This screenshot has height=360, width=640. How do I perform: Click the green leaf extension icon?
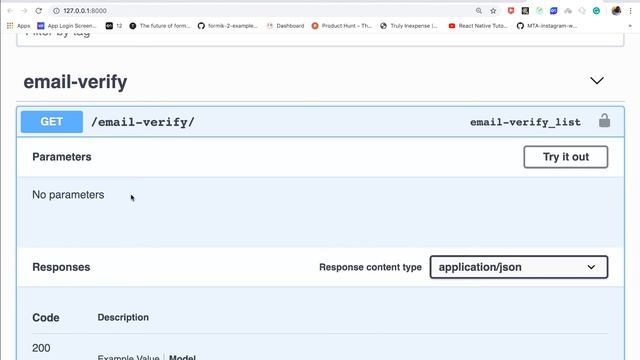pyautogui.click(x=539, y=11)
